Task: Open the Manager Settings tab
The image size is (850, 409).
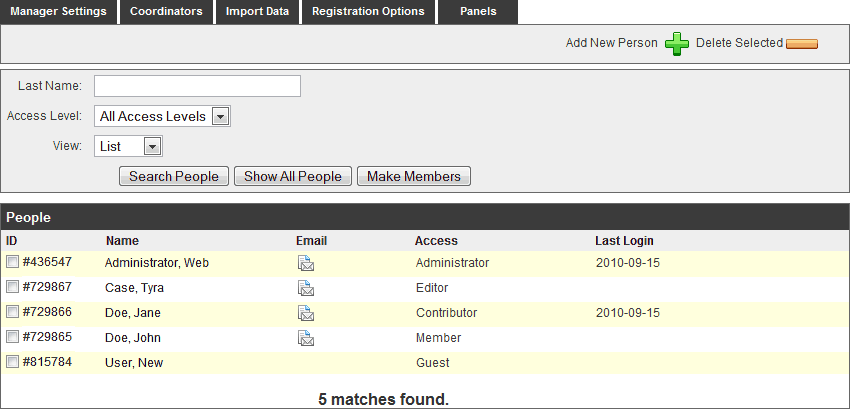Action: coord(58,12)
